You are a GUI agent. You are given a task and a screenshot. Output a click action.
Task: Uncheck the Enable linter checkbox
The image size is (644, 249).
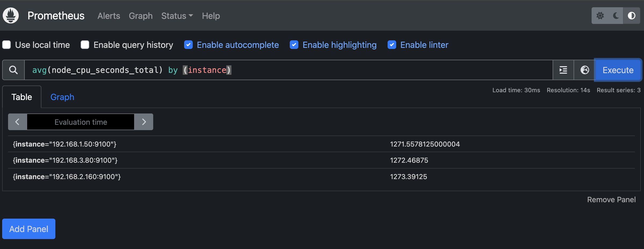tap(392, 45)
